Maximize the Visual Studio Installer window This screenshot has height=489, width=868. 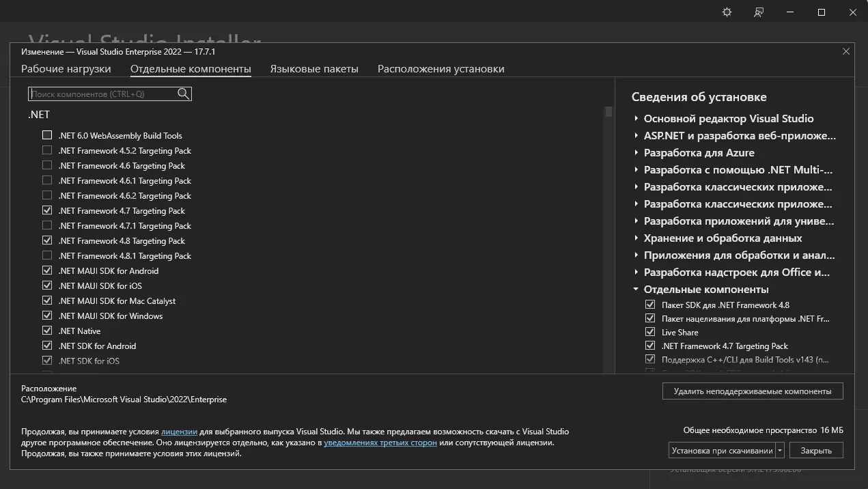pos(822,12)
